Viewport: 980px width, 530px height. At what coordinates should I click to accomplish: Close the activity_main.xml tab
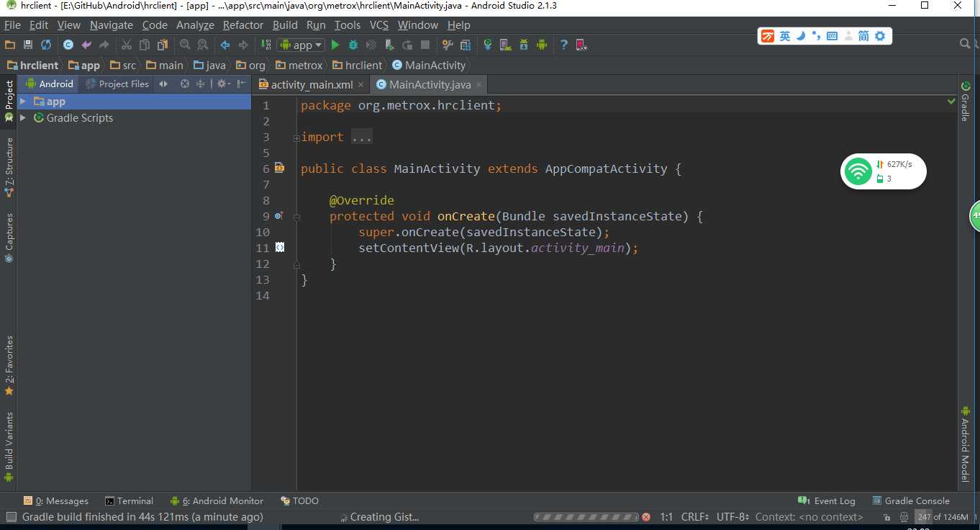click(x=360, y=85)
